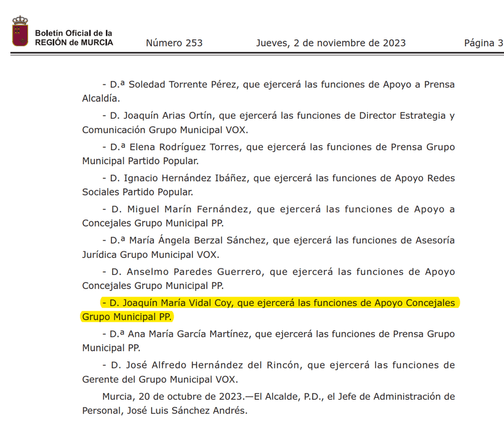
Task: Click the 'Boletín Oficial de la Región de Murcia' title
Action: [74, 38]
